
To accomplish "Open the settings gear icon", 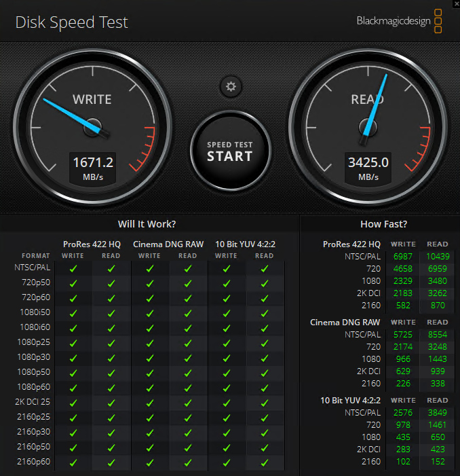I will tap(231, 86).
